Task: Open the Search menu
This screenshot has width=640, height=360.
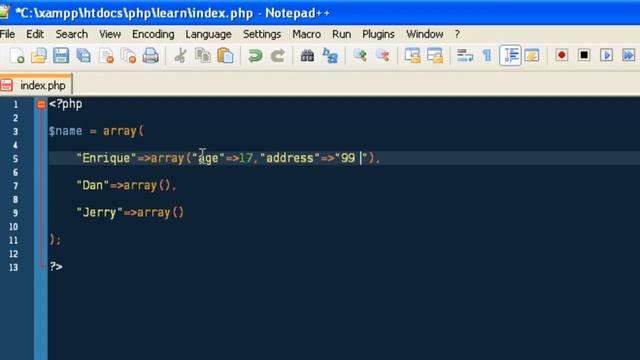Action: [x=72, y=34]
